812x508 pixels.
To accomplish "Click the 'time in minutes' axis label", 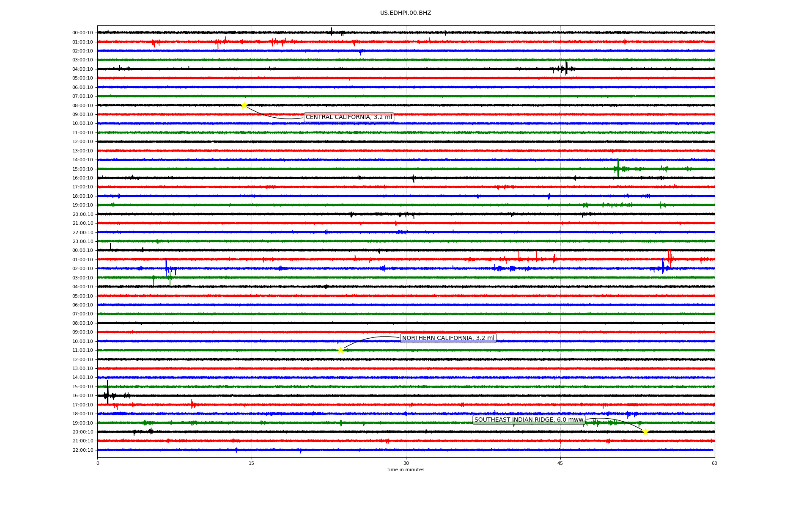I will 406,470.
